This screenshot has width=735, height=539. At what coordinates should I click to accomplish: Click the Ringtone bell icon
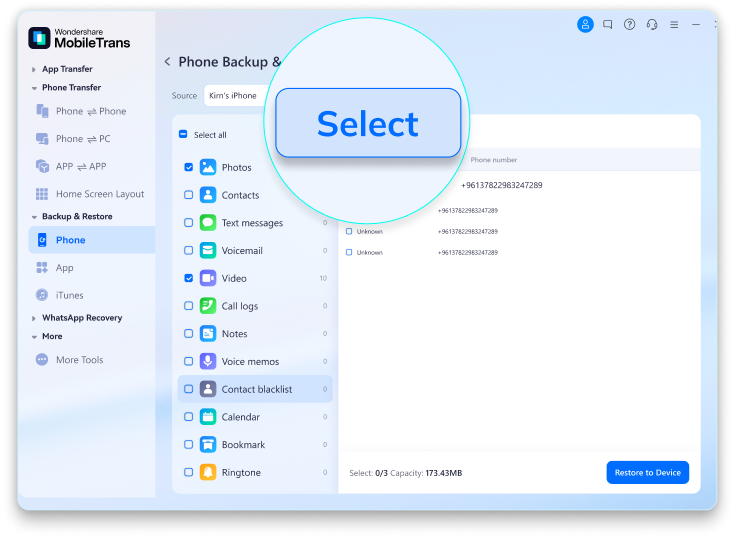(208, 472)
